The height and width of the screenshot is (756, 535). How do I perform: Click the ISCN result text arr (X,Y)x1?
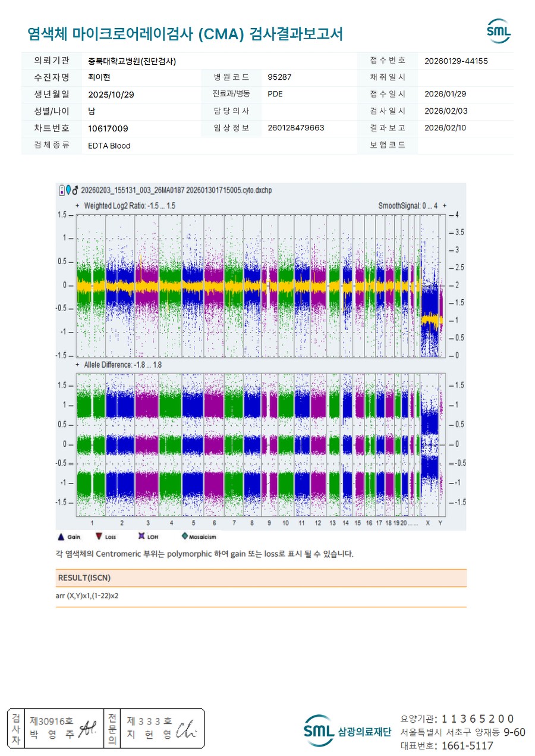coord(87,595)
